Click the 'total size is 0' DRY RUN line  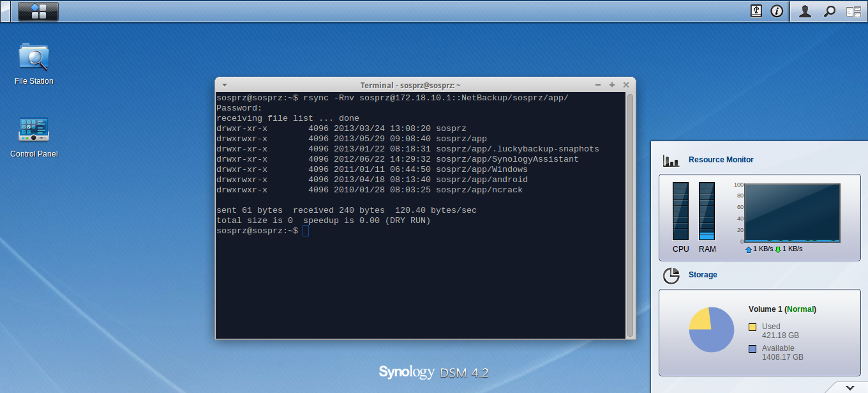(x=324, y=220)
